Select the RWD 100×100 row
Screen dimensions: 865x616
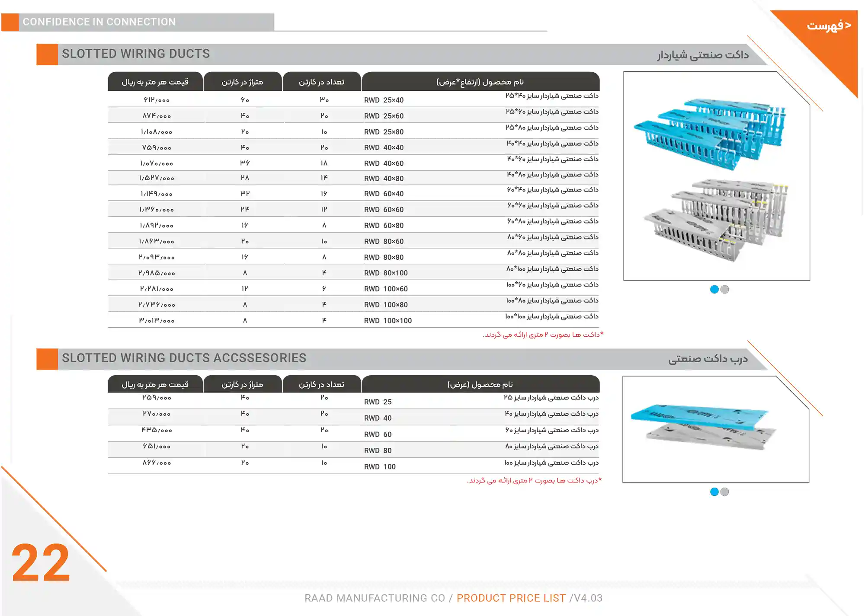[x=388, y=320]
